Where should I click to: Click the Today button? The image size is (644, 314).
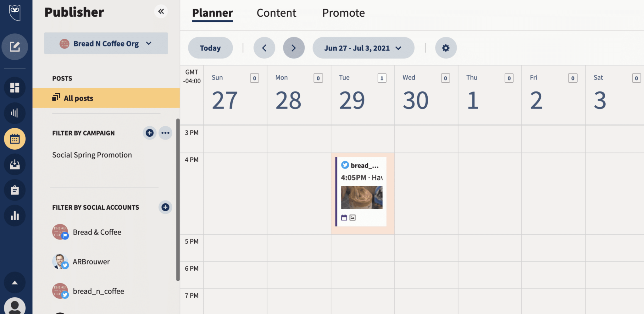(210, 48)
